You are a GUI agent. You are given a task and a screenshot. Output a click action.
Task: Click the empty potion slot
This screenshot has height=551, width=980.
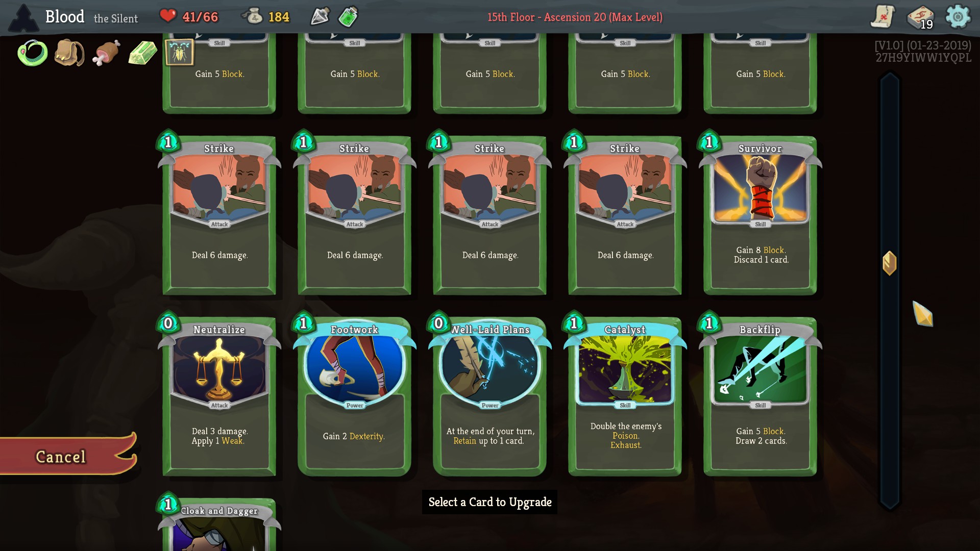click(320, 17)
